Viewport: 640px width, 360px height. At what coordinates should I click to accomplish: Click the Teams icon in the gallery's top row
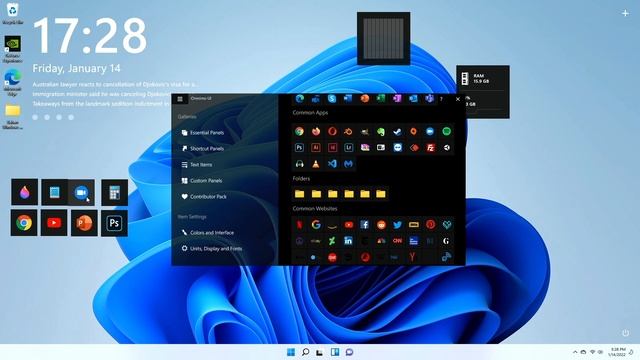point(429,99)
